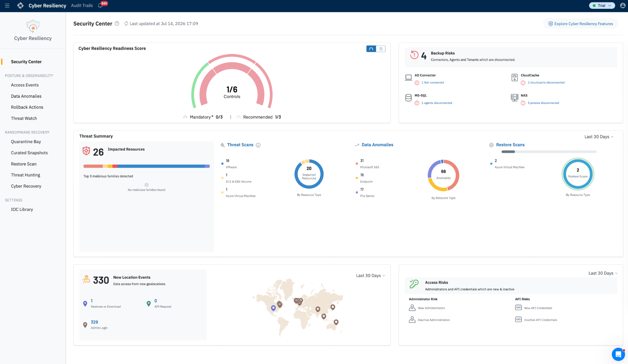Image resolution: width=628 pixels, height=364 pixels.
Task: Click the NAS server icon
Action: [x=515, y=98]
